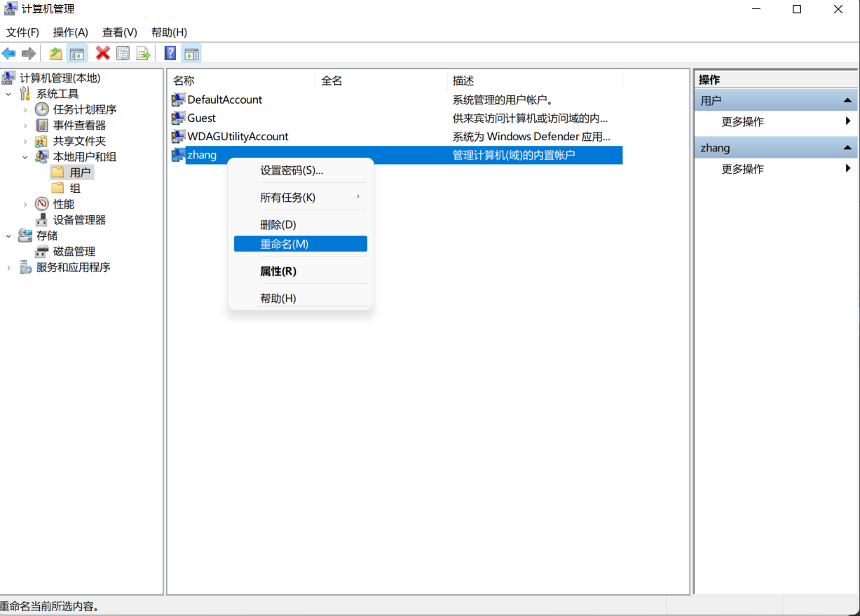
Task: Click the red X delete icon
Action: (103, 53)
